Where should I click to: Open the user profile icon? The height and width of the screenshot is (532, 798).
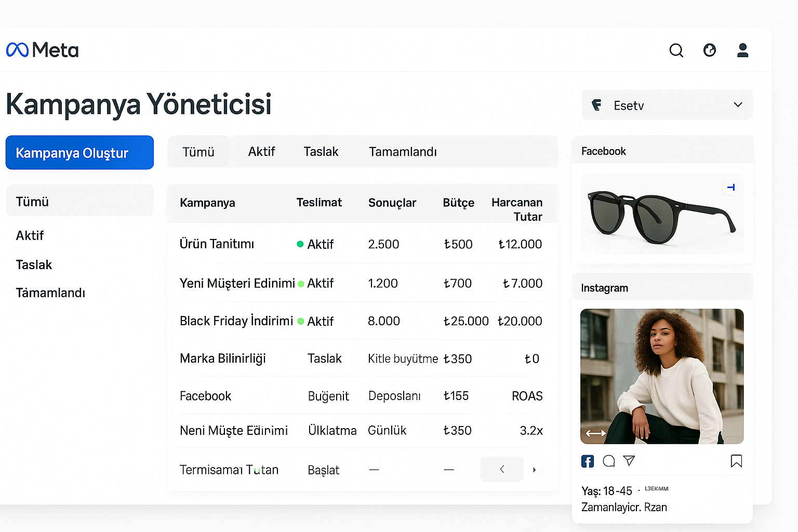coord(742,50)
